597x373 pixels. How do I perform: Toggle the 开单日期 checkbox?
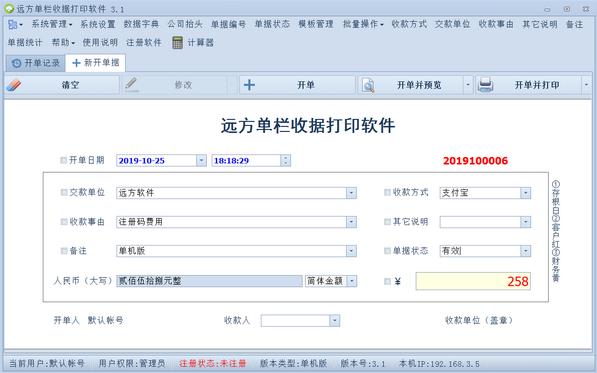tap(64, 160)
